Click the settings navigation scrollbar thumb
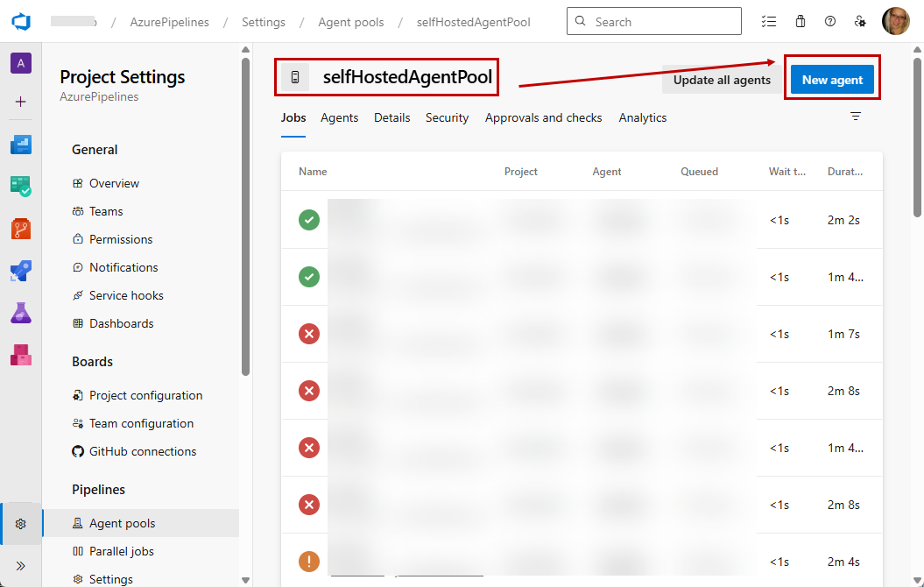 coord(246,216)
